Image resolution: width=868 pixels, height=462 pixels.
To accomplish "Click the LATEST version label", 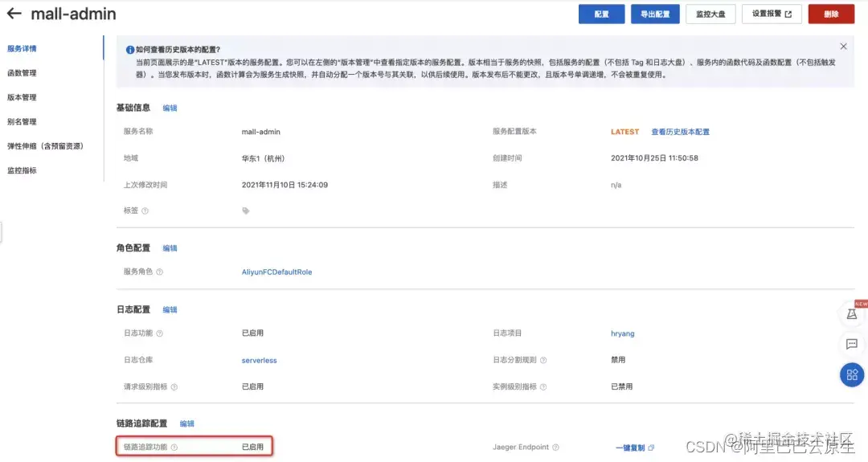I will click(625, 132).
